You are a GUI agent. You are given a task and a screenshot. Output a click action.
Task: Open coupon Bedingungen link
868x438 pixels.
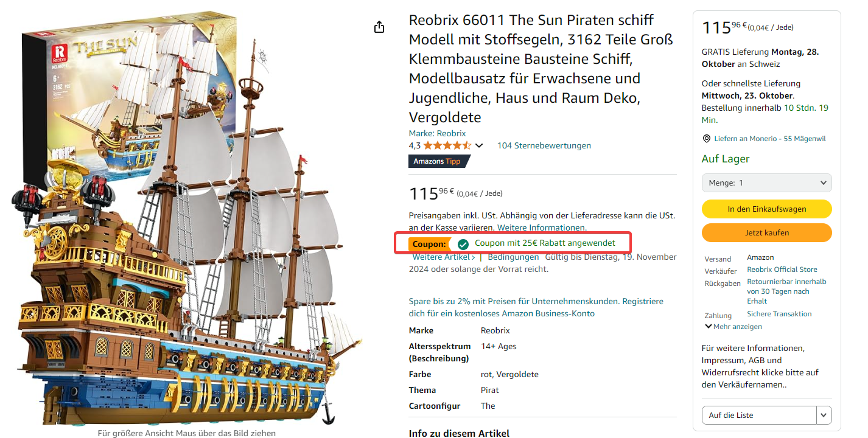(x=513, y=257)
